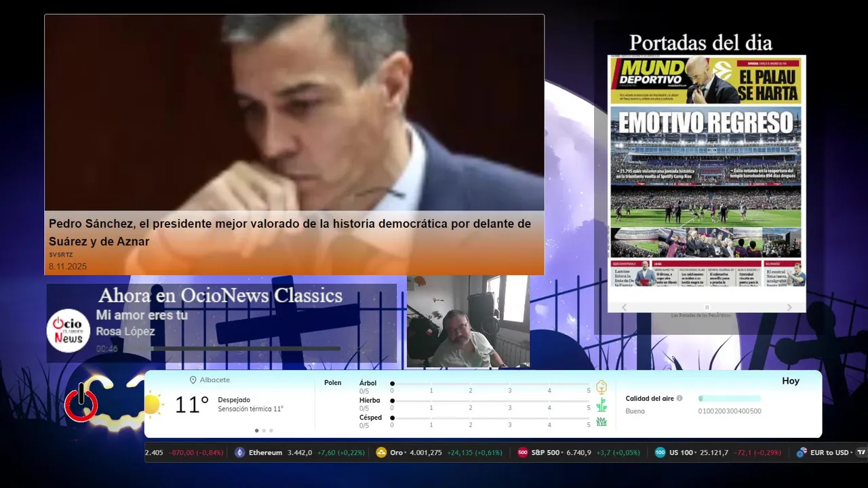868x488 pixels.
Task: Select the first weather widget page dot
Action: pyautogui.click(x=256, y=430)
